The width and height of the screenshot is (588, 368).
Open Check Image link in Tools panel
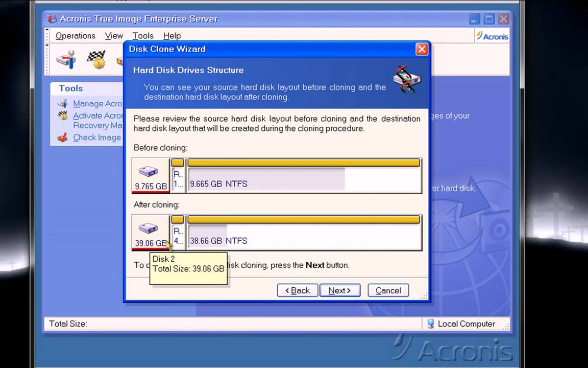click(x=97, y=137)
